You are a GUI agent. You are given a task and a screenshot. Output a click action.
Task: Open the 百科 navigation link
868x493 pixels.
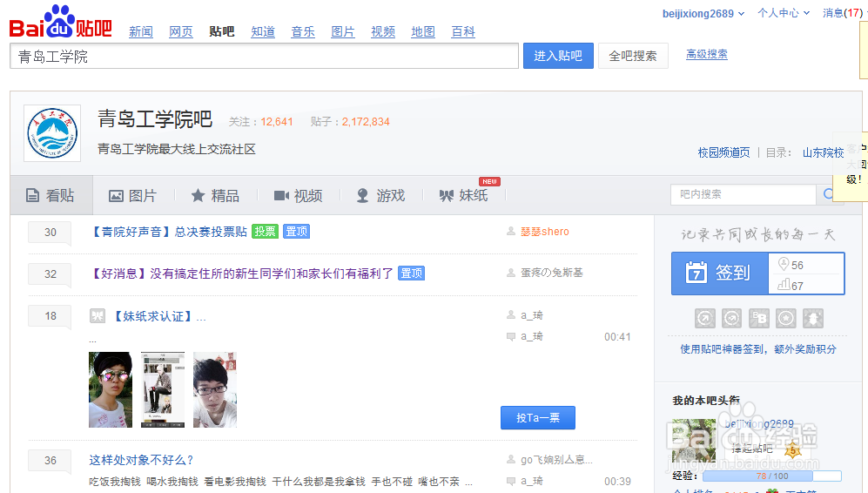(x=463, y=32)
